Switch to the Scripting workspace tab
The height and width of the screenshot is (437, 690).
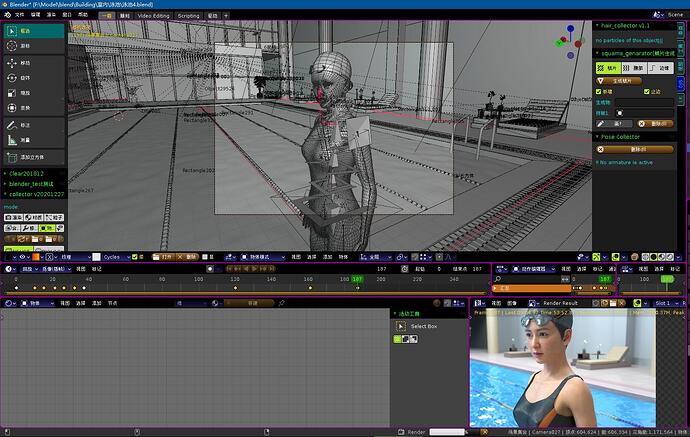pos(189,16)
